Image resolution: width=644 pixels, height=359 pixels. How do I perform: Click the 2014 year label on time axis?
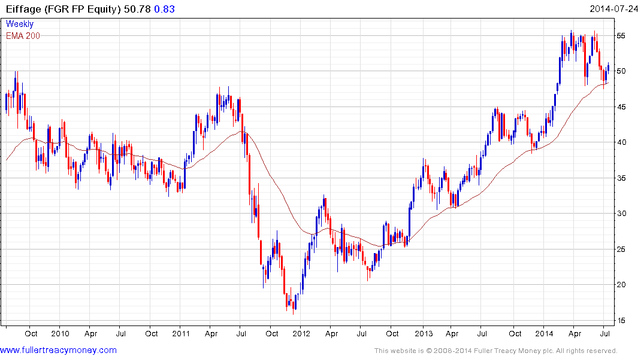pyautogui.click(x=544, y=333)
